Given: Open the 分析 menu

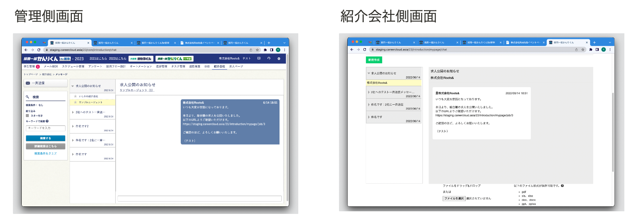Looking at the screenshot, I should 207,67.
